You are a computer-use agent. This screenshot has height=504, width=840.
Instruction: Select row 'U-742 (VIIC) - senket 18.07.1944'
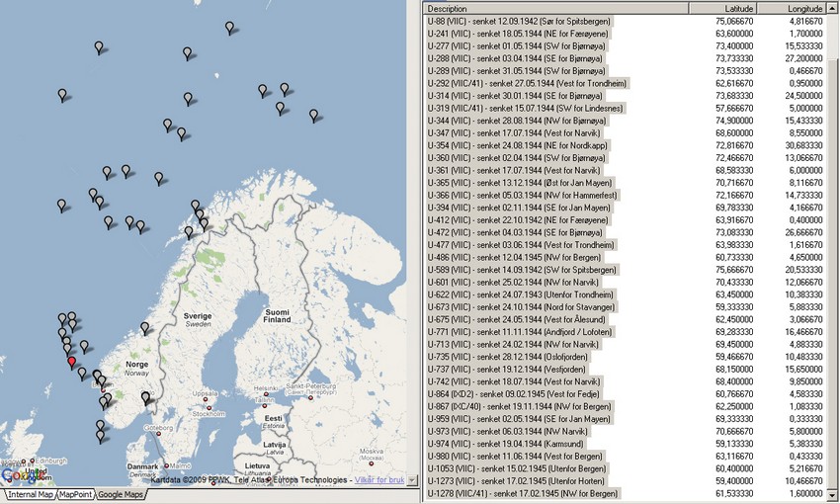[626, 381]
